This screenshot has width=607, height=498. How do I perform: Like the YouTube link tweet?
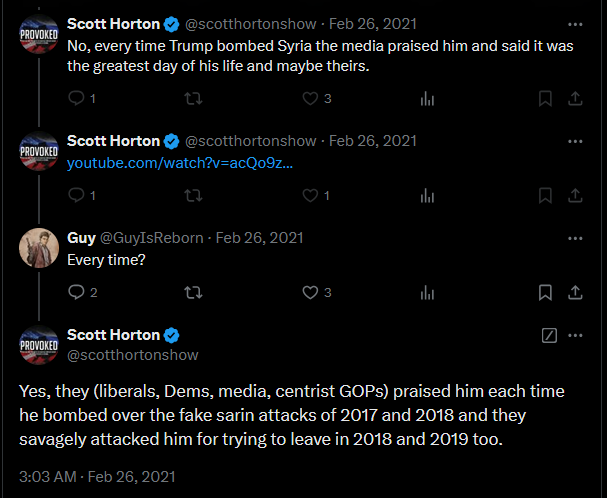click(310, 196)
